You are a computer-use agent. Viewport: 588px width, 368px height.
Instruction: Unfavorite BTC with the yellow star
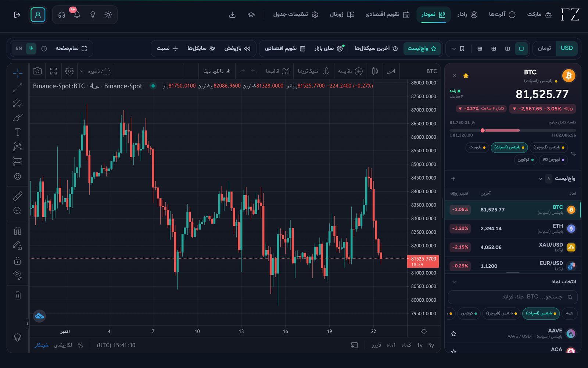pyautogui.click(x=466, y=76)
